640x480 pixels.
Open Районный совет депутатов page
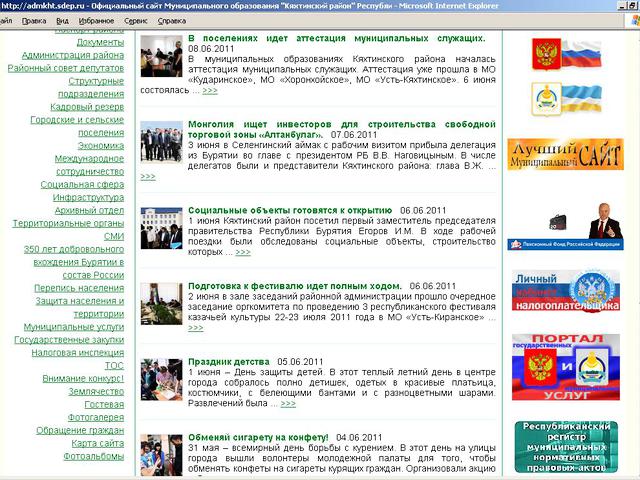pos(66,68)
